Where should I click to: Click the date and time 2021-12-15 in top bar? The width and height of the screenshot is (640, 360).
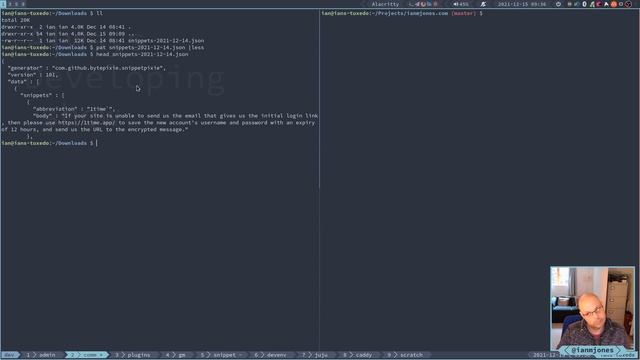(x=521, y=4)
